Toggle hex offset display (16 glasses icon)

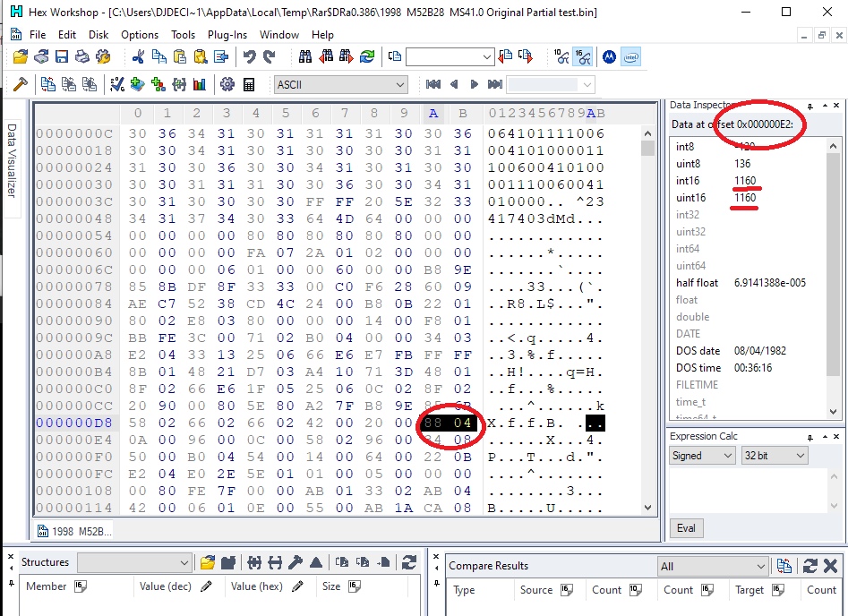(583, 56)
